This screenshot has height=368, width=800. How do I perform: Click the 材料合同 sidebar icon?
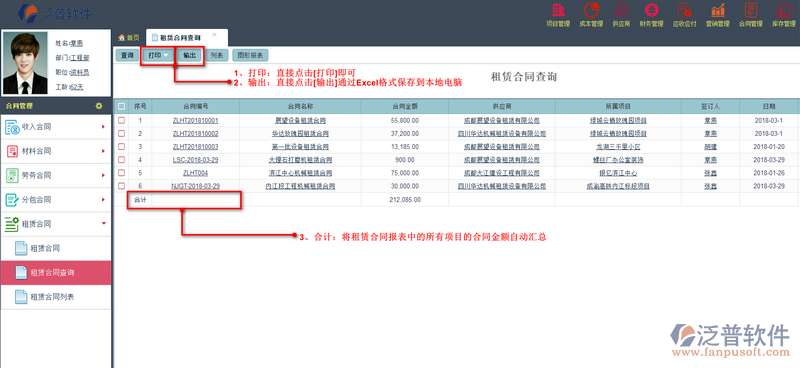(12, 151)
